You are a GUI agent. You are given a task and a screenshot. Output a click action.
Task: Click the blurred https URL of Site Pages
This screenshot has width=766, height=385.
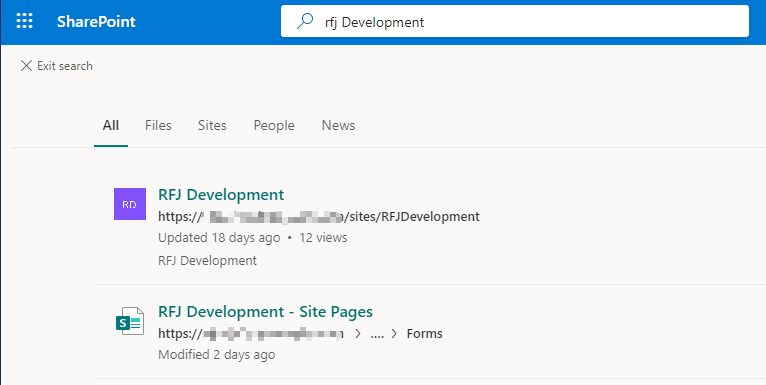point(251,334)
